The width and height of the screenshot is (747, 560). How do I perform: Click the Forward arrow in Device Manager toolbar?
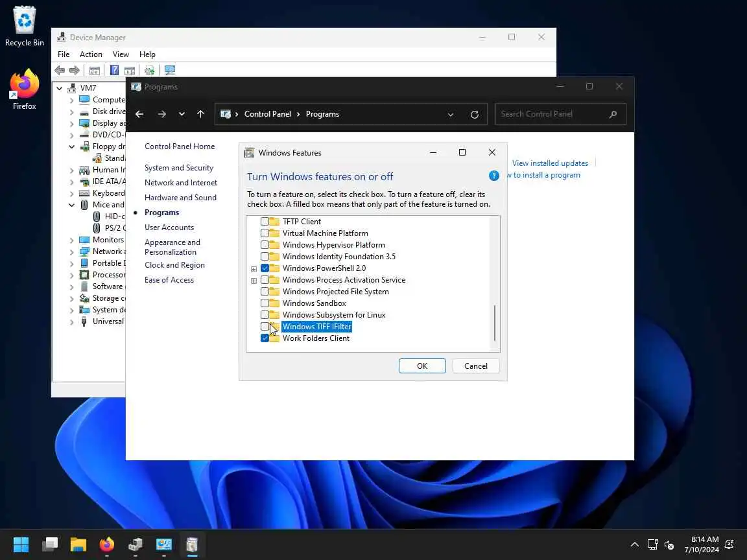tap(75, 71)
